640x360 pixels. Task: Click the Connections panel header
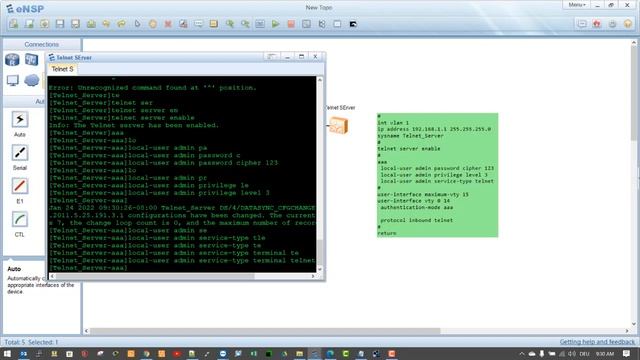coord(42,44)
